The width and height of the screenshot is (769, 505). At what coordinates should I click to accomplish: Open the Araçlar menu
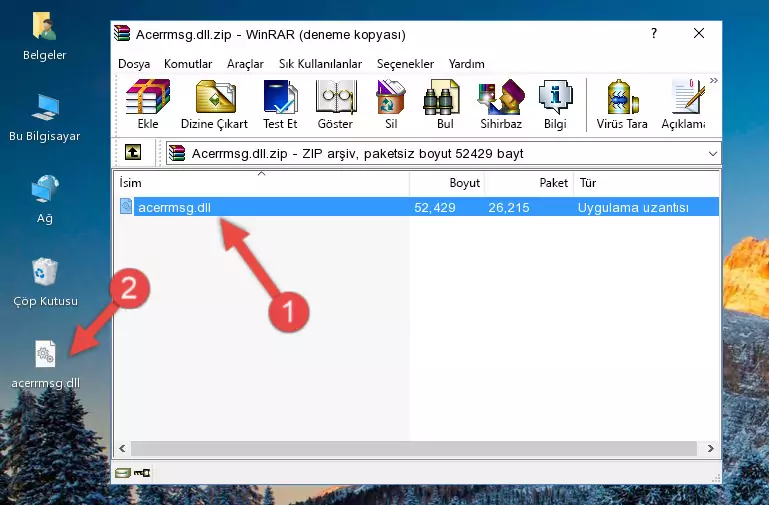coord(245,64)
